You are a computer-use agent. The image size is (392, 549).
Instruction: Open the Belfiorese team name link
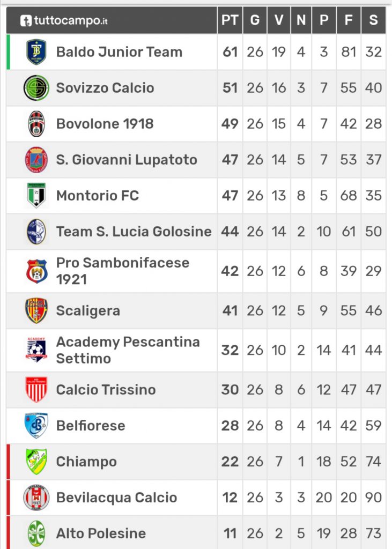(x=91, y=426)
